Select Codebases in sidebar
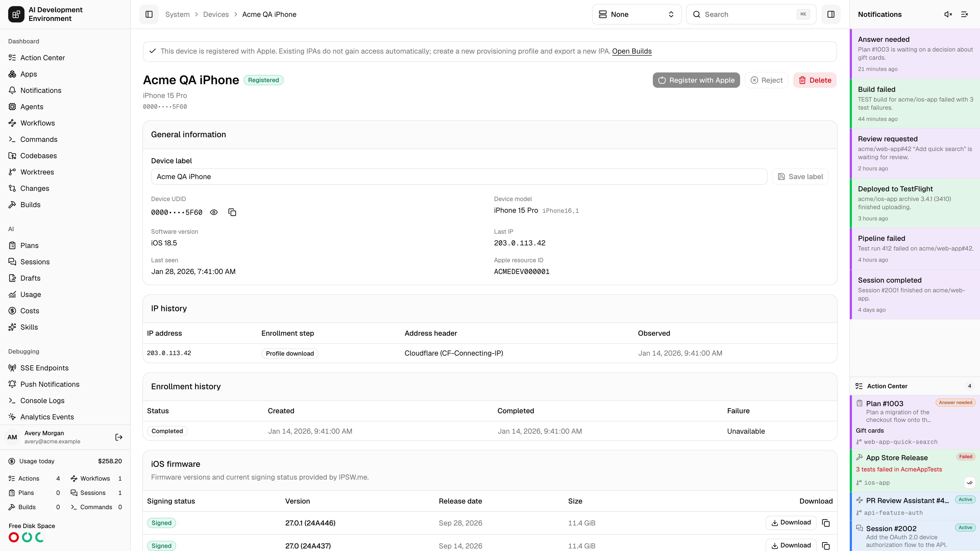Image resolution: width=980 pixels, height=551 pixels. click(x=65, y=156)
